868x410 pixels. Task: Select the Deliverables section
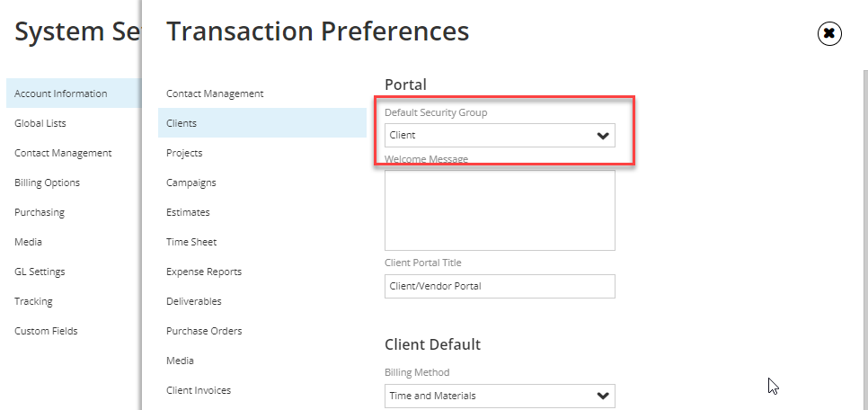pyautogui.click(x=194, y=301)
